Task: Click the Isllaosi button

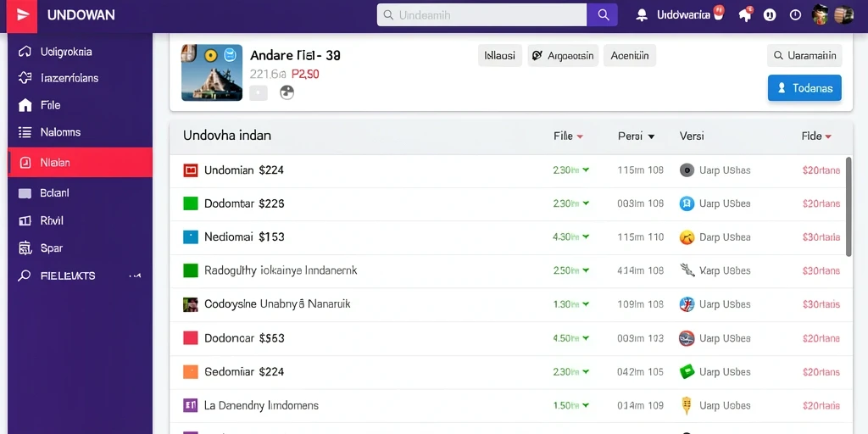Action: click(x=500, y=55)
